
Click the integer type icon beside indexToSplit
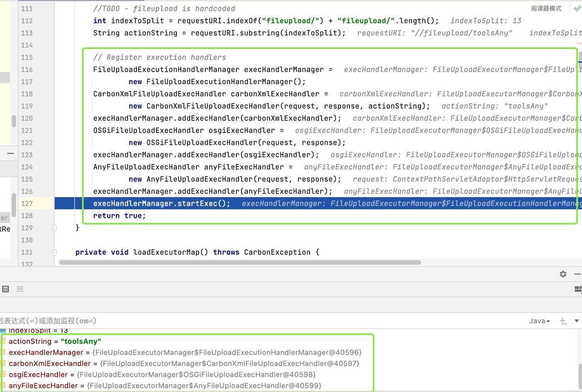click(x=3, y=330)
